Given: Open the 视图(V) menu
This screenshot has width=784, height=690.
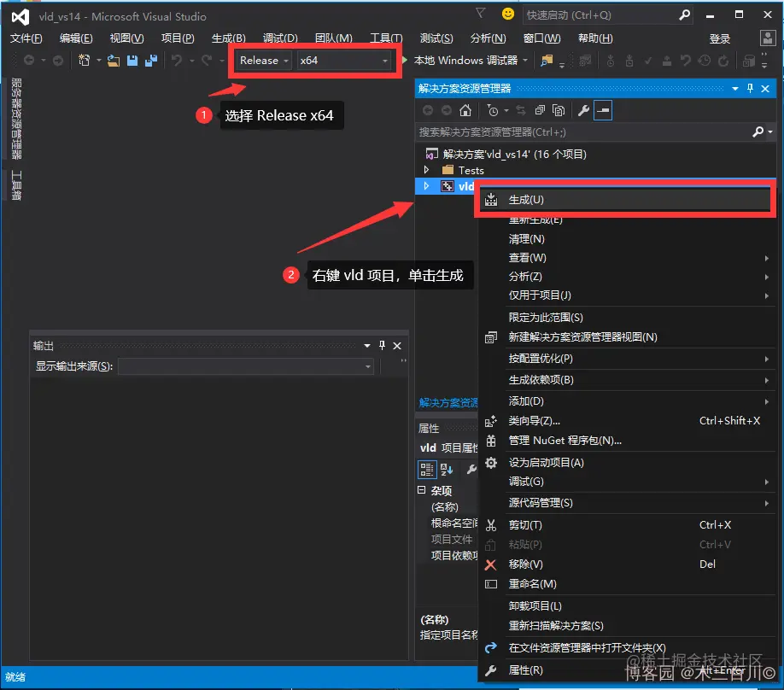Looking at the screenshot, I should 126,38.
